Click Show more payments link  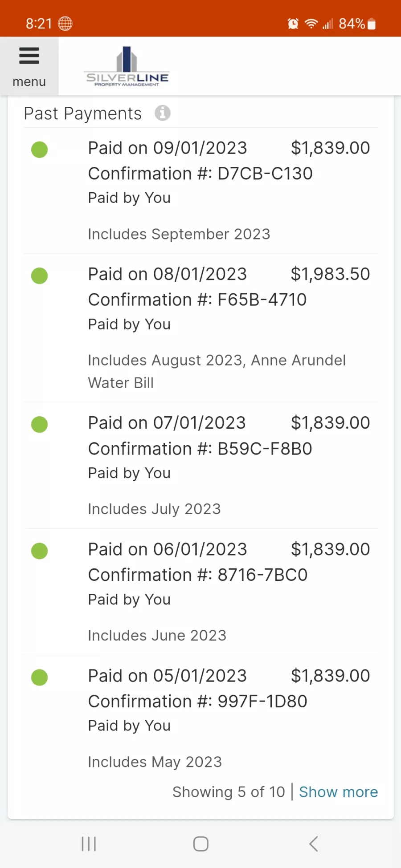click(338, 792)
